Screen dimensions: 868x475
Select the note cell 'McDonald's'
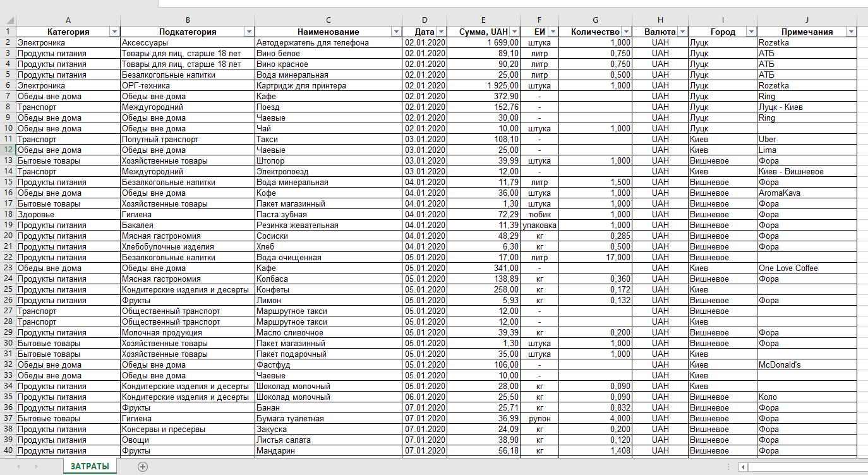[x=807, y=364]
